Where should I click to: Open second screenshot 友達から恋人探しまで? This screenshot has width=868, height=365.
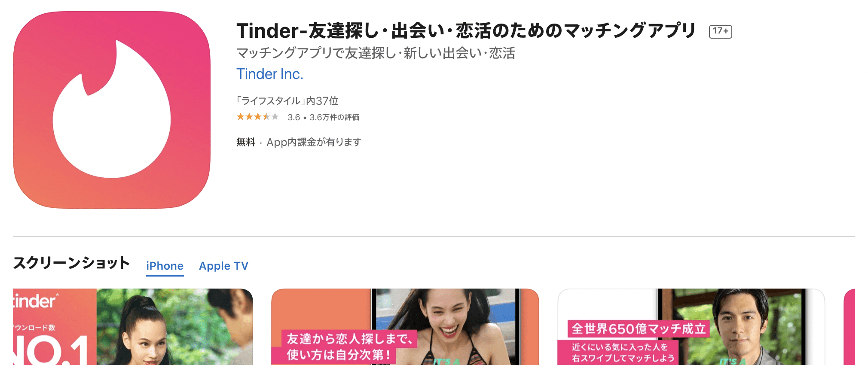[x=405, y=327]
